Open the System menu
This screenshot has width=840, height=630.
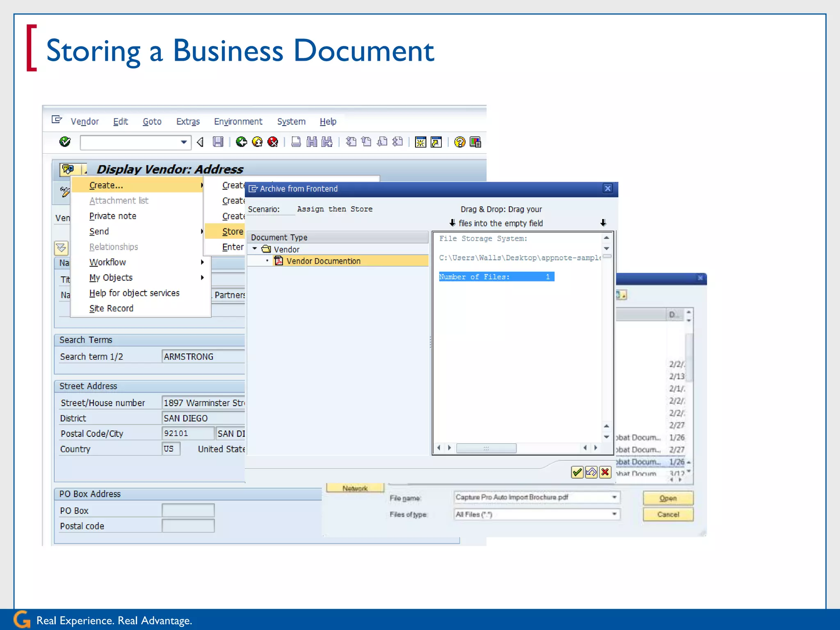click(x=291, y=121)
